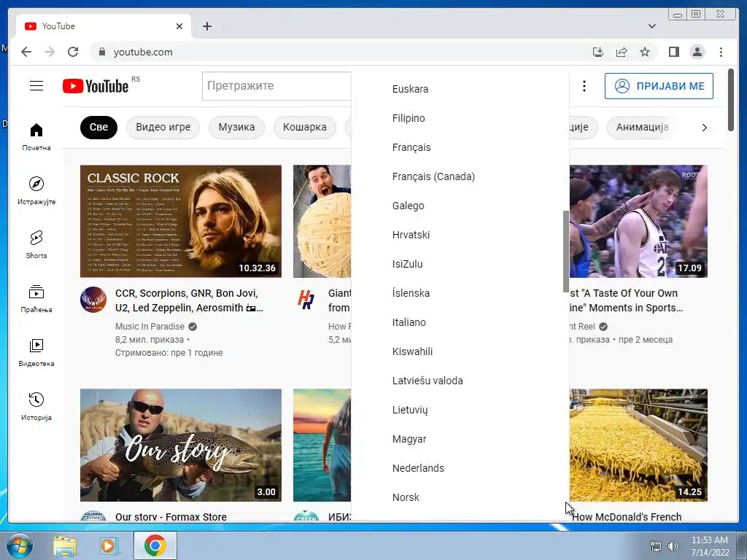
Task: Open Видеотека library in sidebar
Action: tap(36, 352)
